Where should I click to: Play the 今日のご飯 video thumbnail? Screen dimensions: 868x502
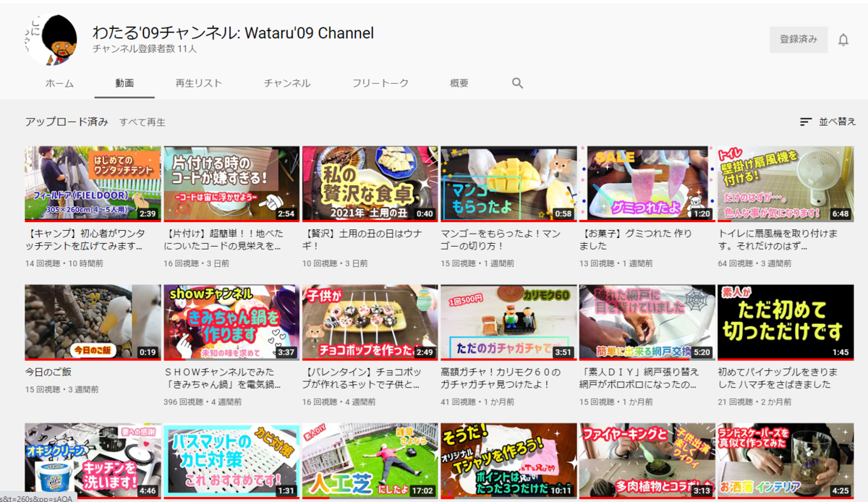coord(93,323)
